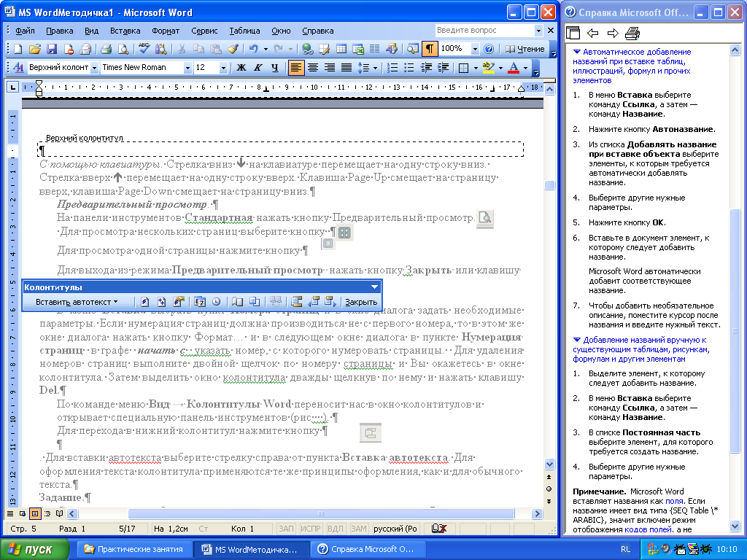Open the Формат menu

click(166, 31)
